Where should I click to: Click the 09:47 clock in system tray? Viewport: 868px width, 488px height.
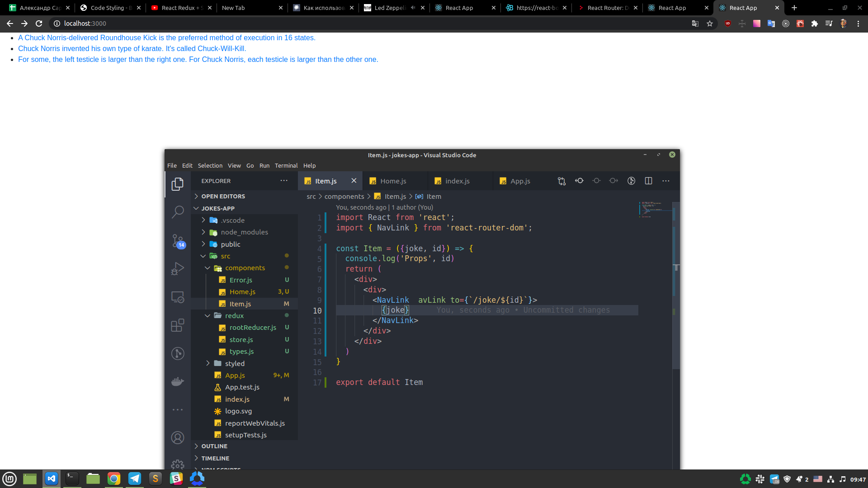point(858,479)
